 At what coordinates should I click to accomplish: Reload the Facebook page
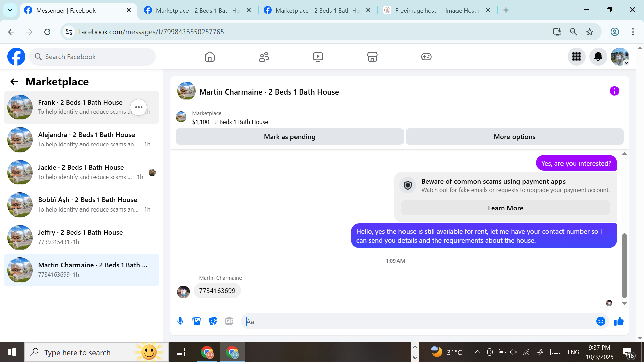(x=47, y=32)
